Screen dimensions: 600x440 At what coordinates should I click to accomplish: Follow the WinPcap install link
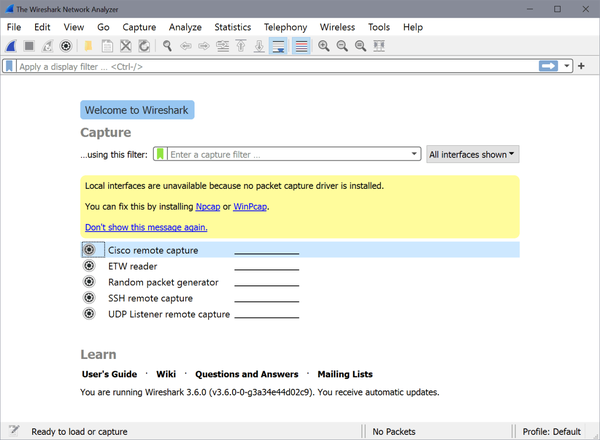(x=250, y=207)
